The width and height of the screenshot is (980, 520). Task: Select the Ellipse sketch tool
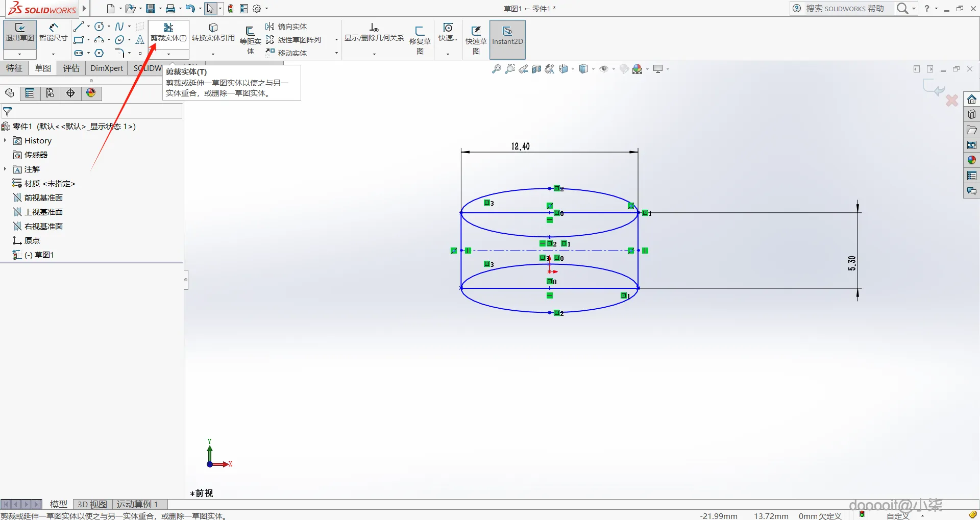119,40
